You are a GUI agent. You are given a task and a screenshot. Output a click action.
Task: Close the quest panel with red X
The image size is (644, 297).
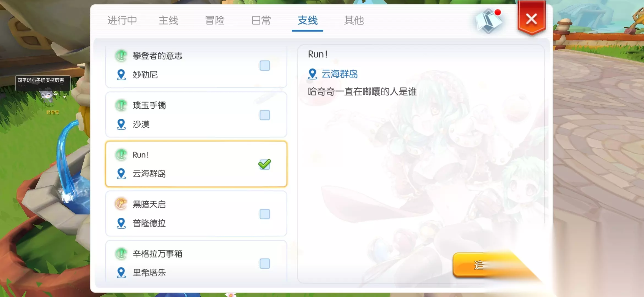pyautogui.click(x=531, y=19)
